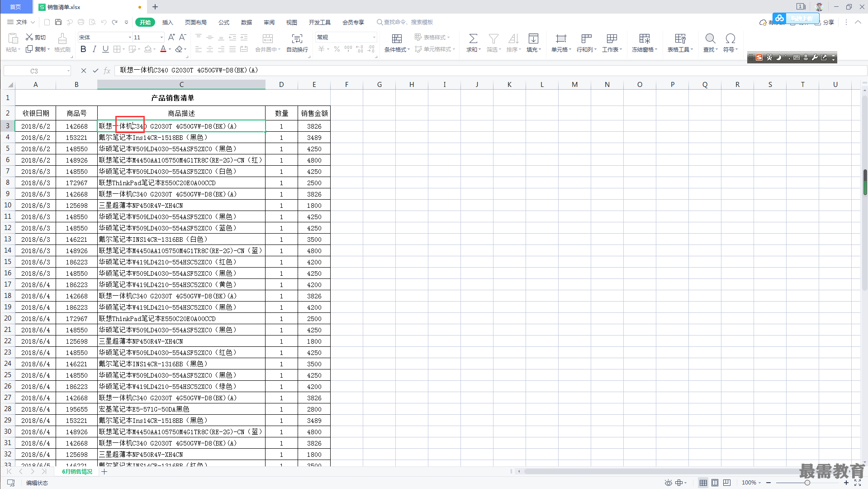This screenshot has width=868, height=489.
Task: Click the Find (查找) magnifier icon
Action: point(710,38)
